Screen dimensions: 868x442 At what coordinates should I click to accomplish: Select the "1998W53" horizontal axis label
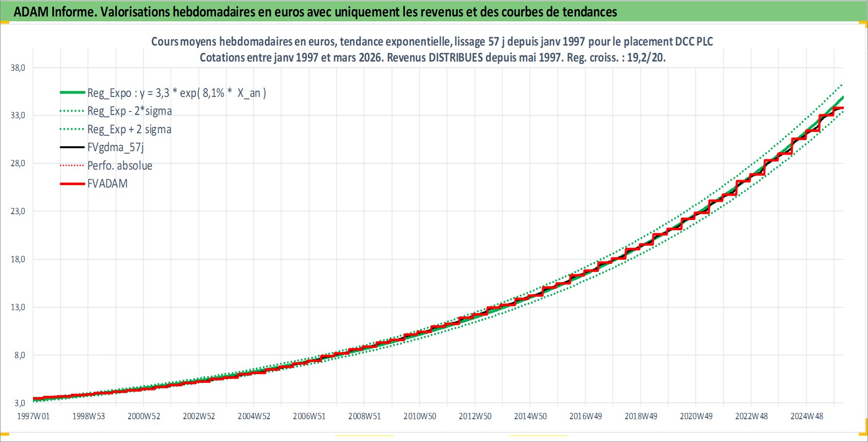coord(89,416)
